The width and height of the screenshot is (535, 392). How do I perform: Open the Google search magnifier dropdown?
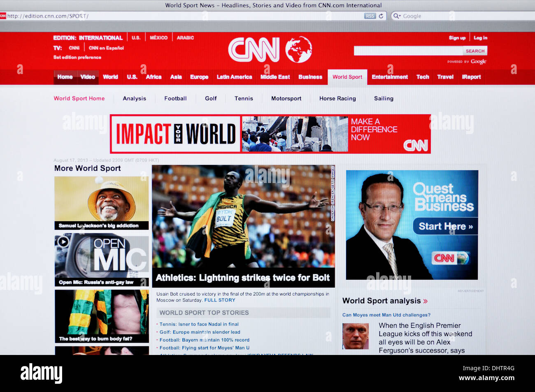click(397, 16)
